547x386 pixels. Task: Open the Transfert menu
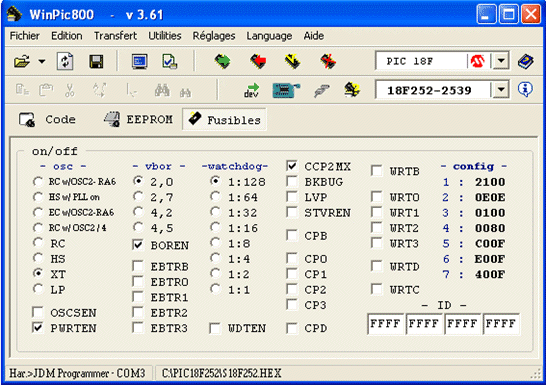click(115, 36)
